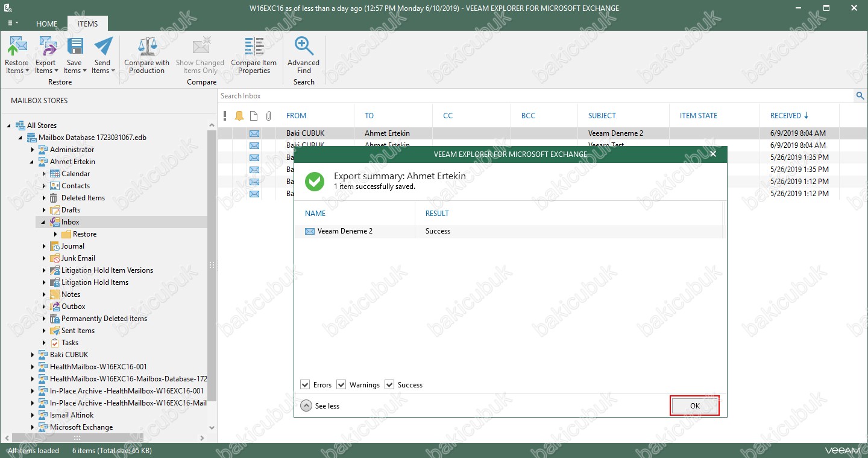Open the Send Items tool
Screen dimensions: 868x458
[103, 55]
